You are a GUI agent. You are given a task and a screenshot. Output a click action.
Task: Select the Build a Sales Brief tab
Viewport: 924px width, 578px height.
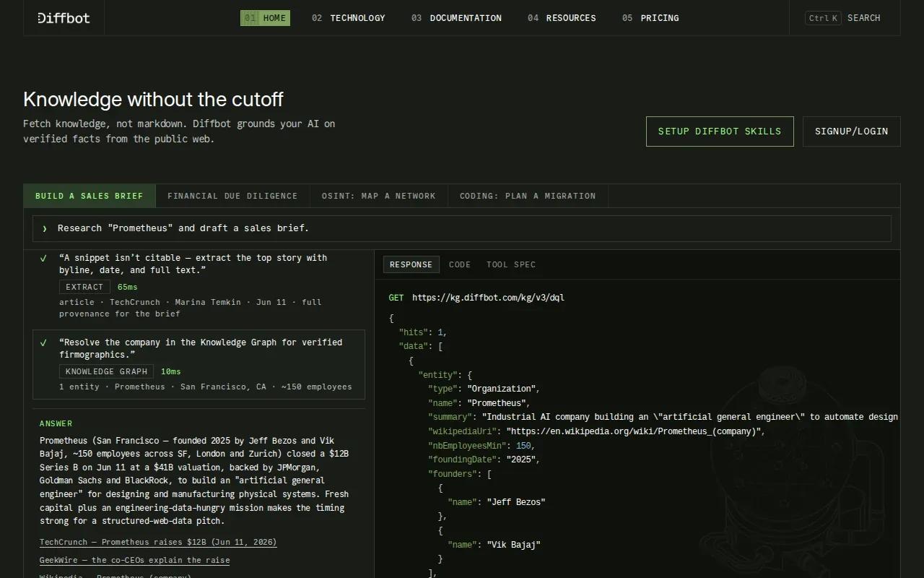pos(90,196)
